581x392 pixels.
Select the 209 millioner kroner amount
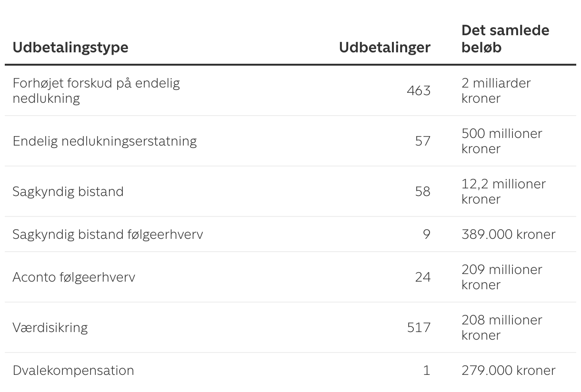(501, 277)
